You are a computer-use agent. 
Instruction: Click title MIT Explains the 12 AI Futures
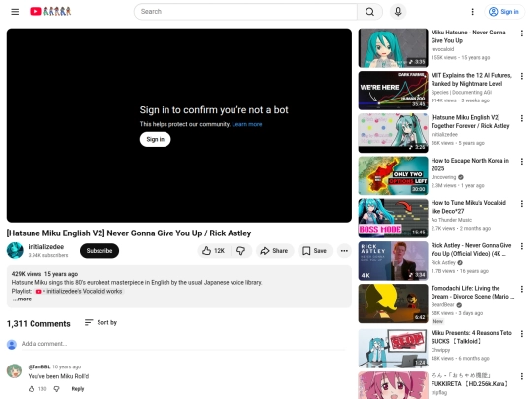coord(472,80)
